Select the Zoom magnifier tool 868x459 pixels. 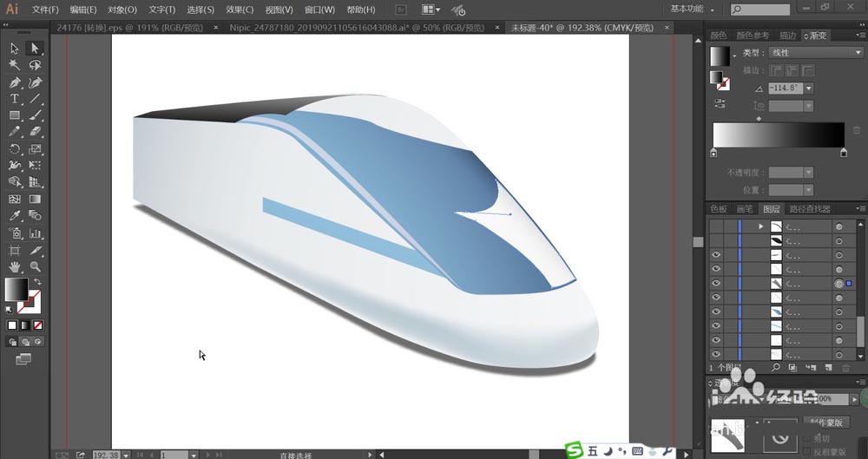(35, 267)
